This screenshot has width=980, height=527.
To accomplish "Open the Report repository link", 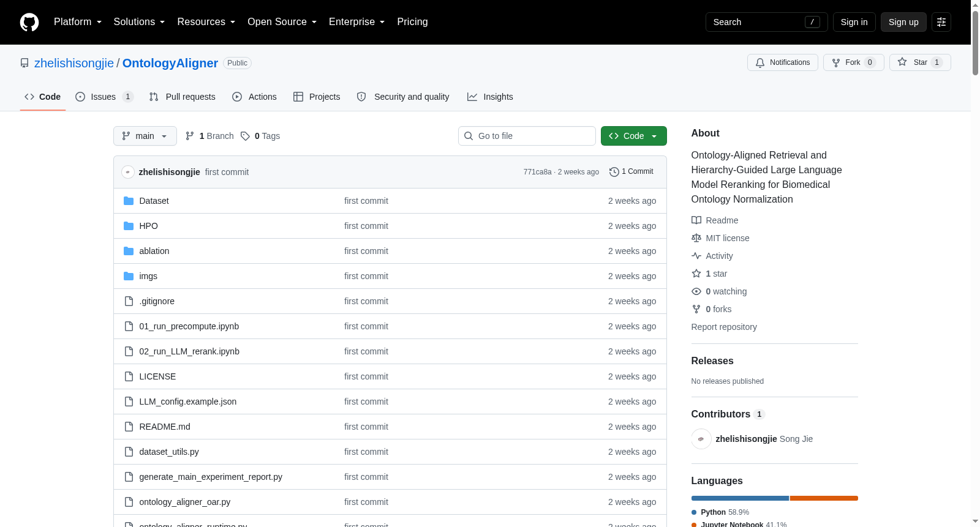I will click(x=724, y=327).
